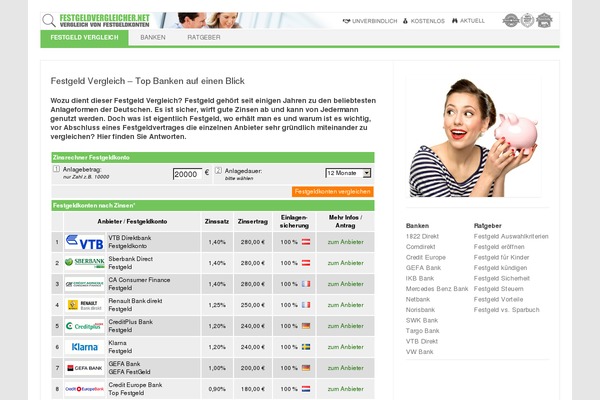Switch to the Banken tab
This screenshot has width=600, height=400.
tap(153, 38)
